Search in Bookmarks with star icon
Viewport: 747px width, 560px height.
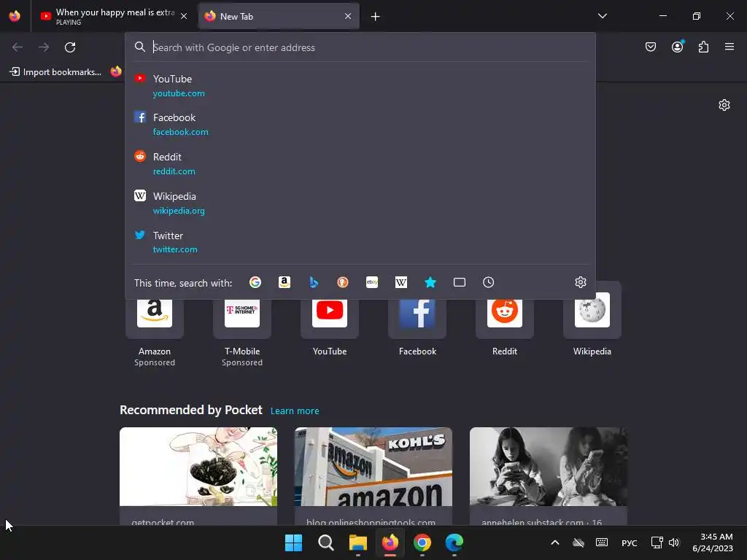pyautogui.click(x=430, y=282)
